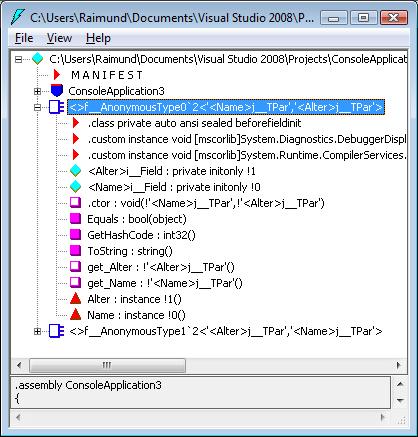Select 'Equals : bool(object)' row

click(137, 219)
